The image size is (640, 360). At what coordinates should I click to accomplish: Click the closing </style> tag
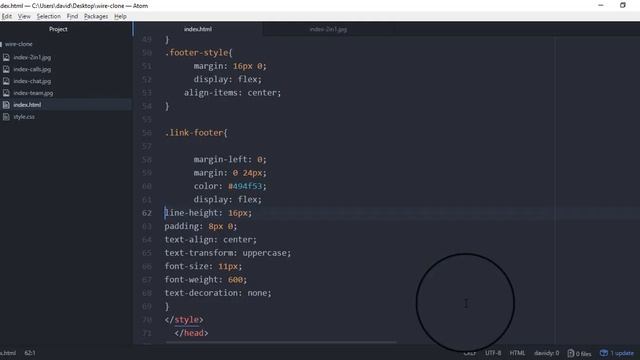[184, 320]
